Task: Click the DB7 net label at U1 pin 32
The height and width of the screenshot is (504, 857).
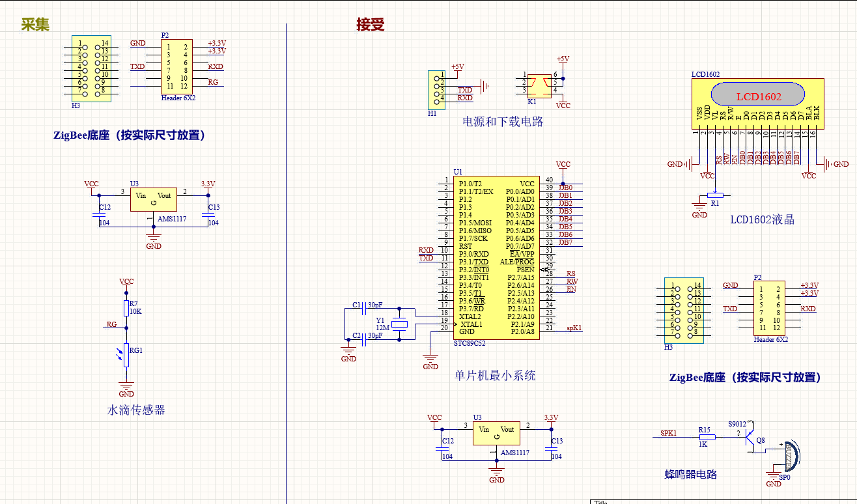Action: click(566, 242)
